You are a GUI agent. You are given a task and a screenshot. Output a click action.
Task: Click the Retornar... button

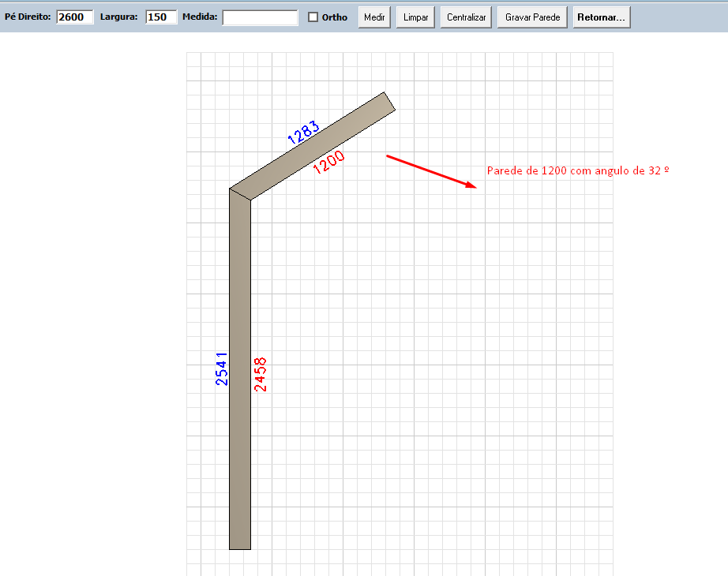tap(602, 17)
